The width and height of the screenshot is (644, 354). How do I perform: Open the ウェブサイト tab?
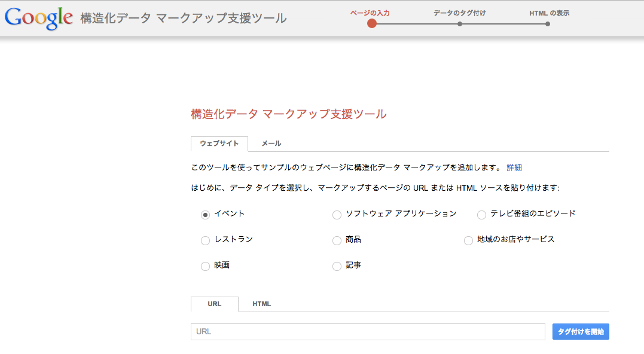click(x=219, y=144)
